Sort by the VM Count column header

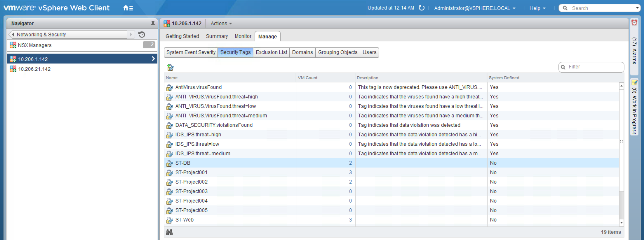[325, 78]
